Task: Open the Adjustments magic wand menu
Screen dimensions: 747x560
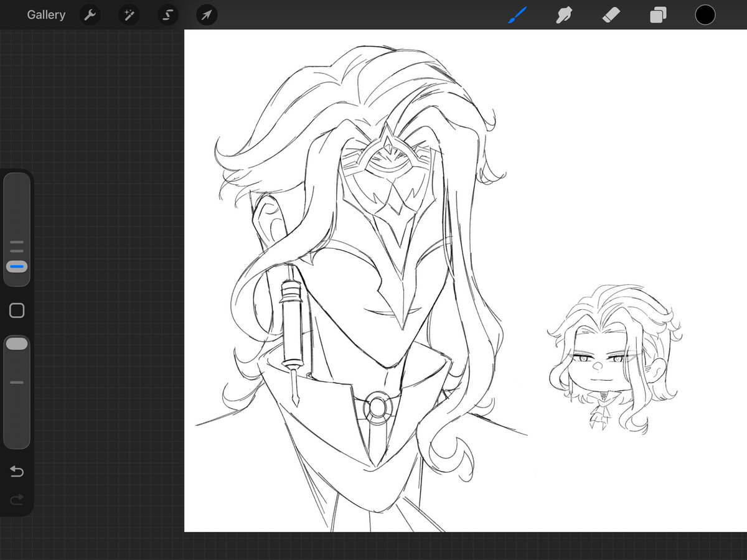Action: 129,15
